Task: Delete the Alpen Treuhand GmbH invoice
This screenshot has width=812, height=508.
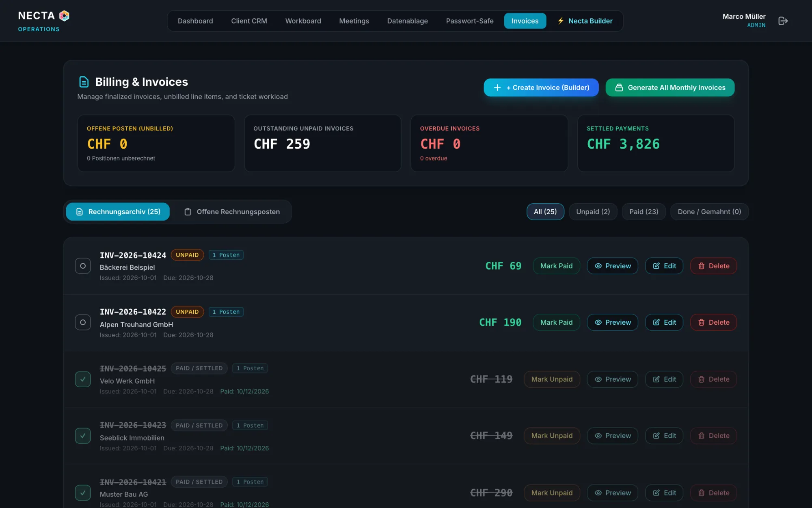Action: click(x=713, y=322)
